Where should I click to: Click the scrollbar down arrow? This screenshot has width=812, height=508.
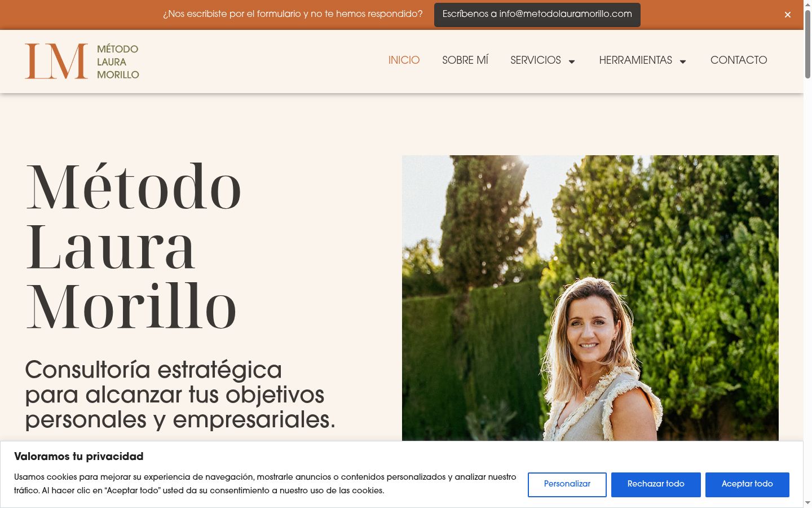click(x=807, y=503)
